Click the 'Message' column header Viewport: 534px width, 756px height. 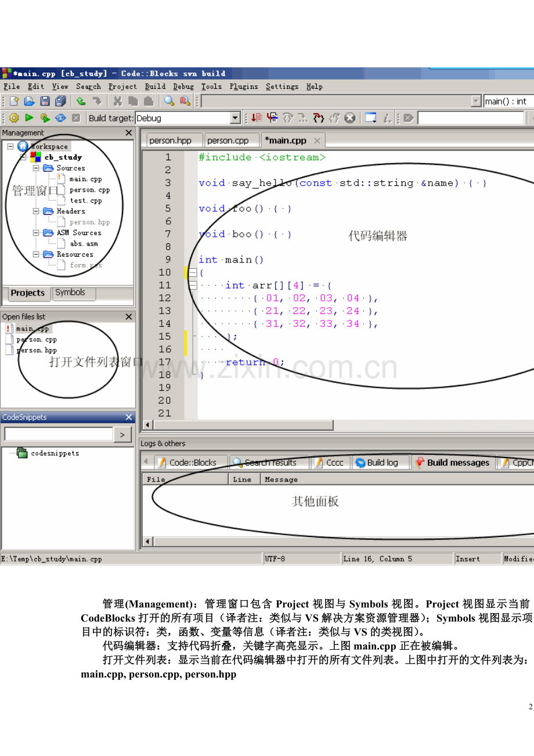281,480
